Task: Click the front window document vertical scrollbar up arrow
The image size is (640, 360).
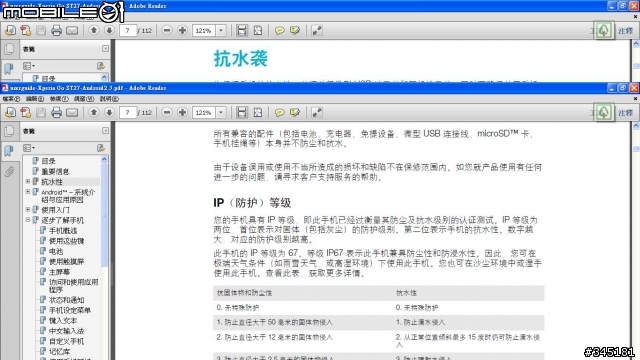Action: (x=636, y=126)
